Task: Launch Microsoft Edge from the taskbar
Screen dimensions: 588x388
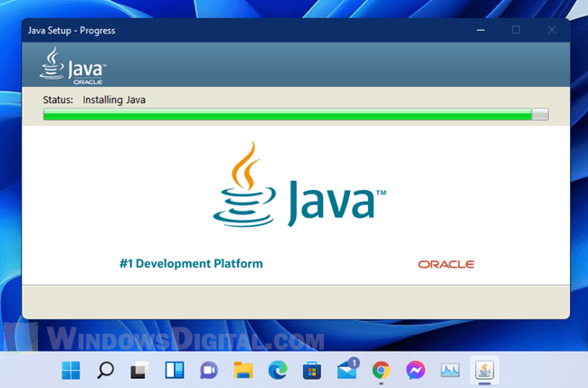Action: click(278, 371)
